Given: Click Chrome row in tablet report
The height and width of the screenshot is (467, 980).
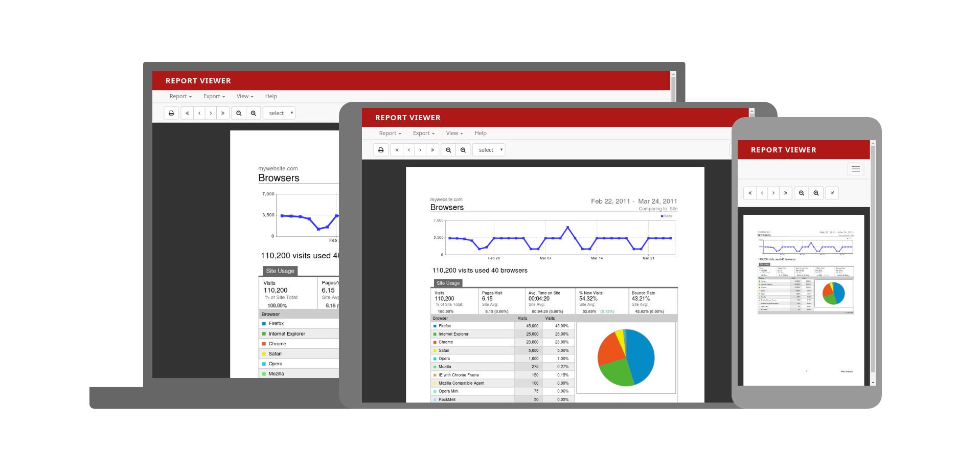Looking at the screenshot, I should coord(503,342).
